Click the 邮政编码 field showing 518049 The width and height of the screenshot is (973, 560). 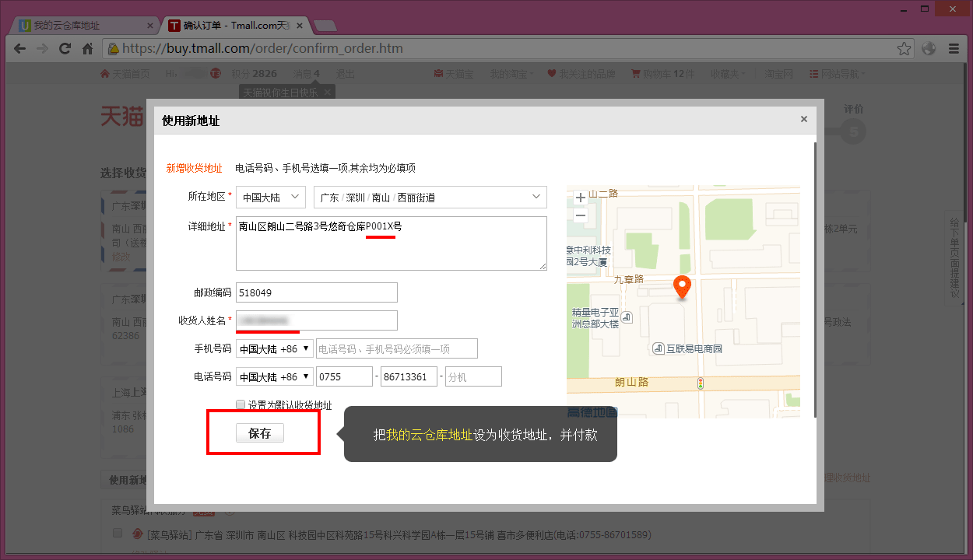pos(317,292)
